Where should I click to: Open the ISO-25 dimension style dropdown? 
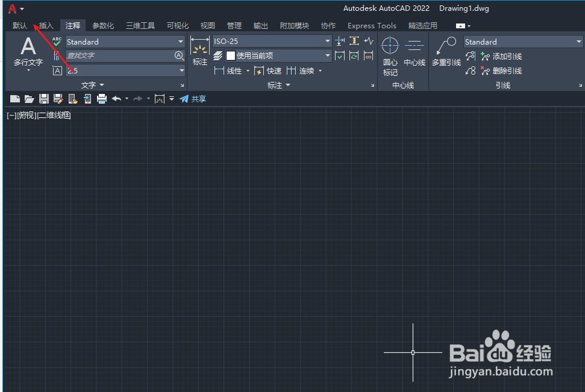272,41
